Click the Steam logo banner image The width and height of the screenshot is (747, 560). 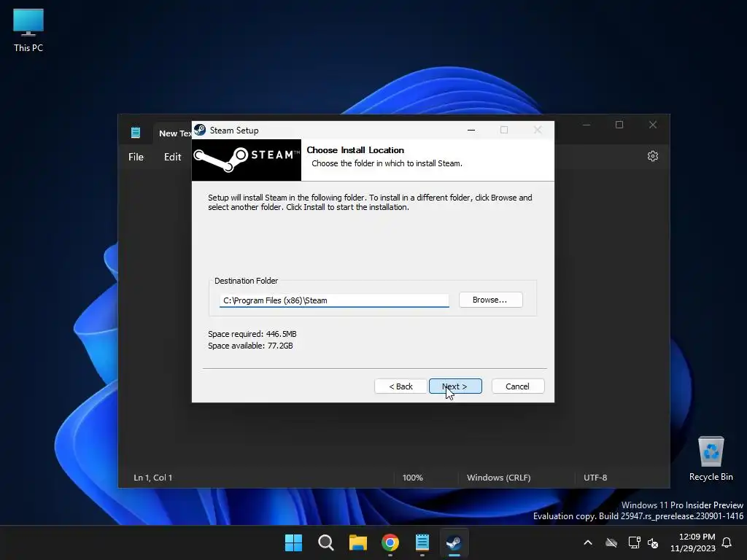pyautogui.click(x=247, y=160)
